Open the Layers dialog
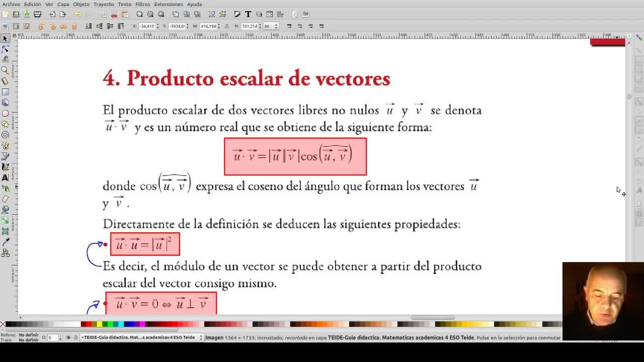 (259, 14)
